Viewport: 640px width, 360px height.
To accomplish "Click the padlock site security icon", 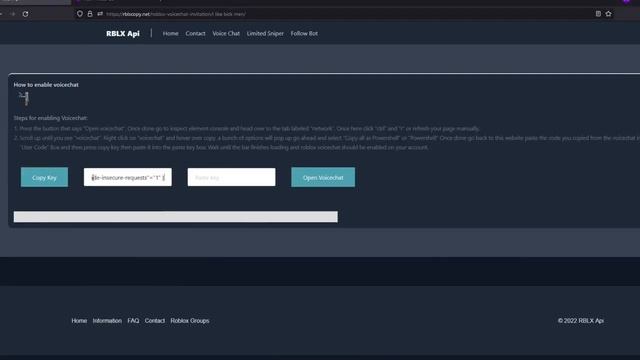I will 90,14.
